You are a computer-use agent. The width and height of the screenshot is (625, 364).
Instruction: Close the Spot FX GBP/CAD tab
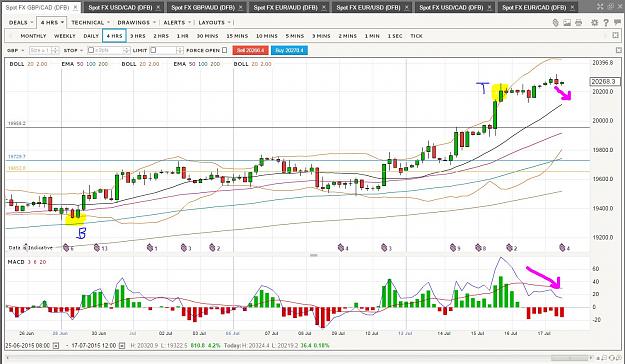[x=76, y=8]
